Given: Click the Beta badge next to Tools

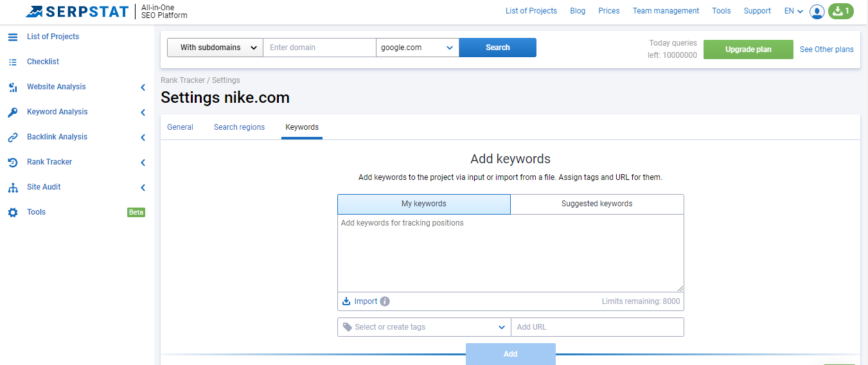Looking at the screenshot, I should [x=136, y=213].
